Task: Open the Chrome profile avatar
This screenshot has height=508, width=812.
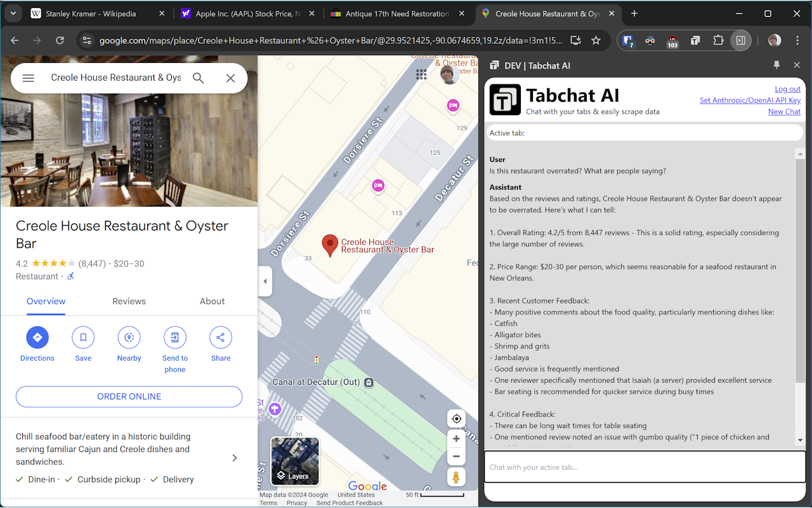Action: pyautogui.click(x=775, y=41)
